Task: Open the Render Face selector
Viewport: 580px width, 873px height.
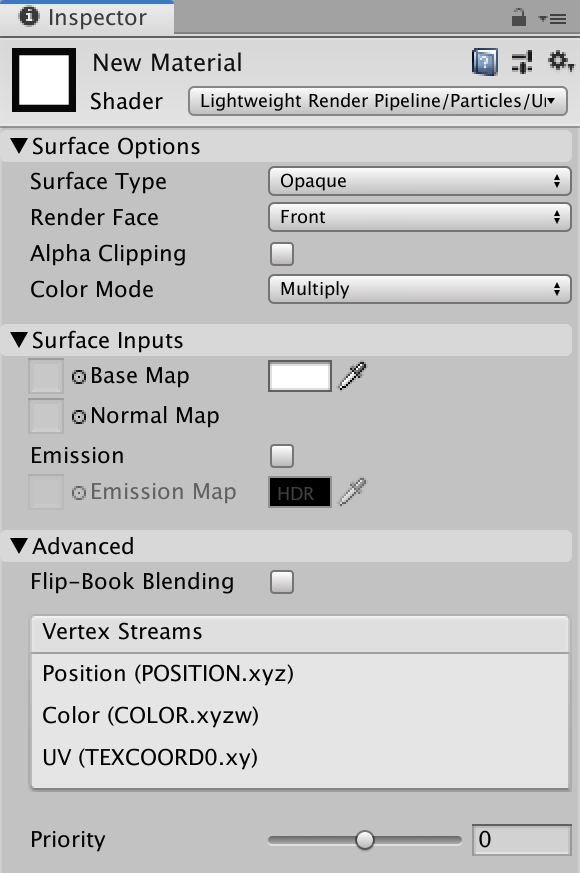Action: 419,217
